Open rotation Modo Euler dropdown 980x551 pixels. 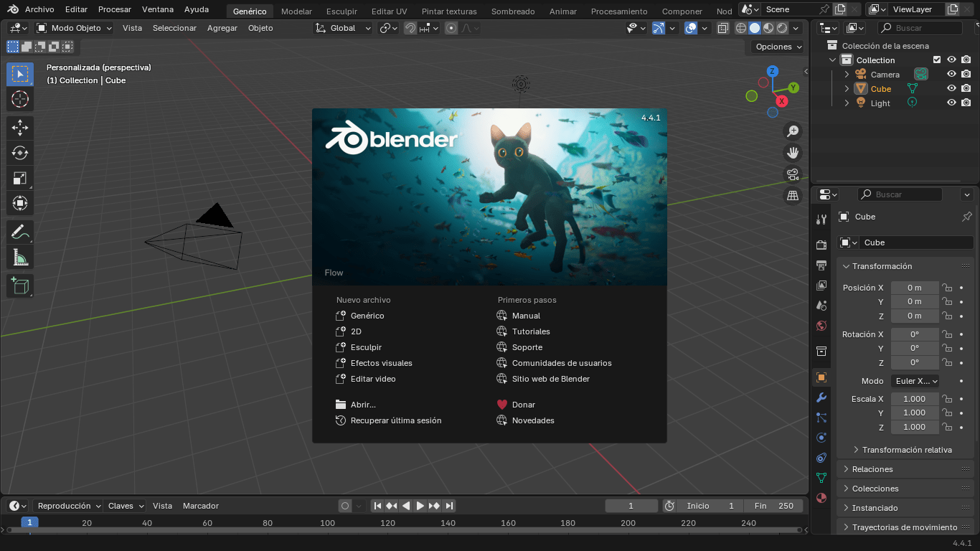pos(915,381)
